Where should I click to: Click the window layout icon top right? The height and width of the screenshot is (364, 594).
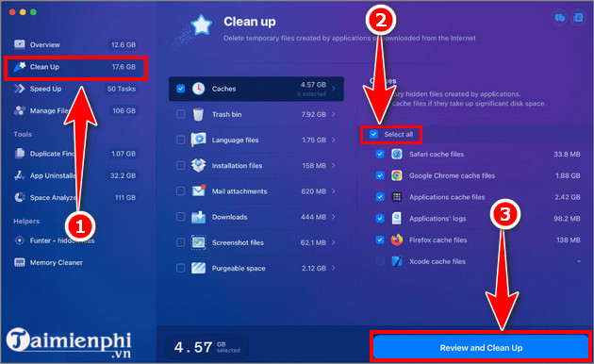pyautogui.click(x=578, y=18)
